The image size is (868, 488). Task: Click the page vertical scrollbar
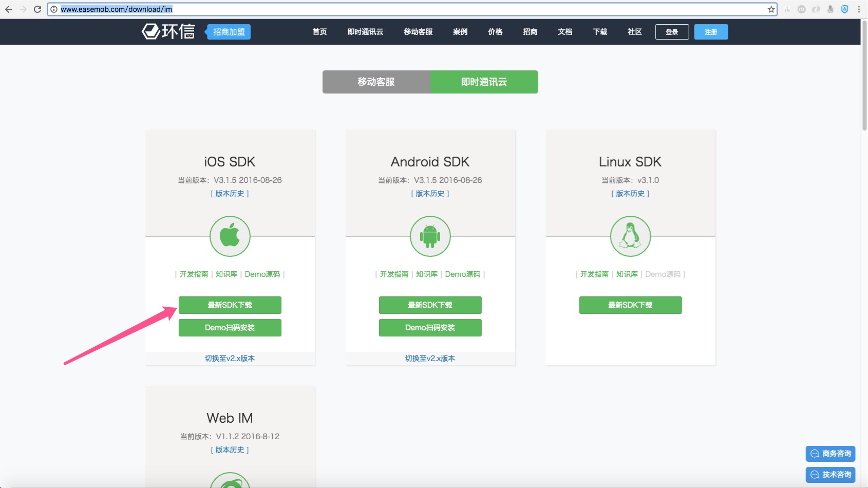click(864, 75)
